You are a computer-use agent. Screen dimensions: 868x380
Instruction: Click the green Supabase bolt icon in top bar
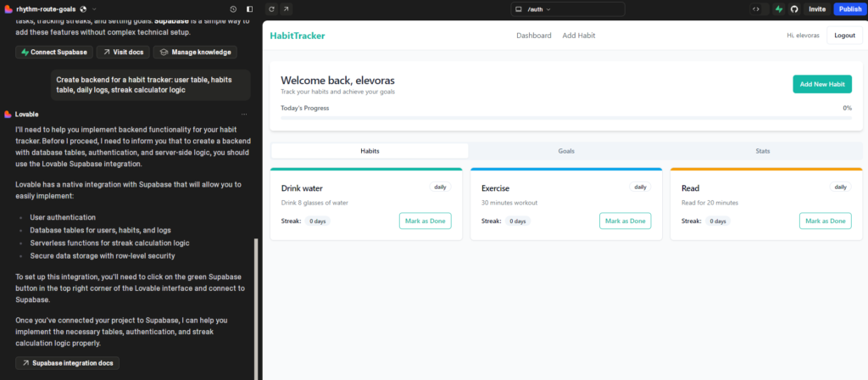coord(778,8)
